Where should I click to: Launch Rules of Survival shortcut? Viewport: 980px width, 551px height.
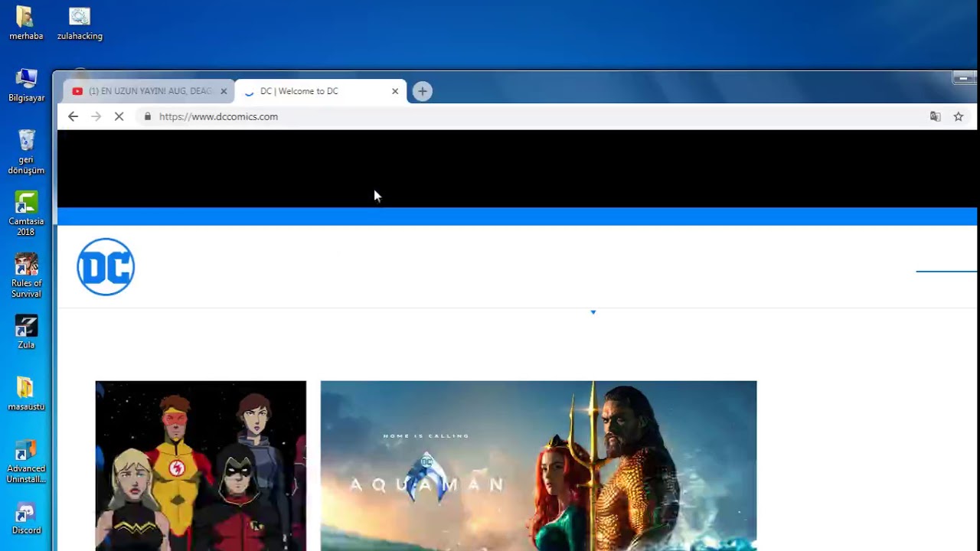pyautogui.click(x=26, y=275)
